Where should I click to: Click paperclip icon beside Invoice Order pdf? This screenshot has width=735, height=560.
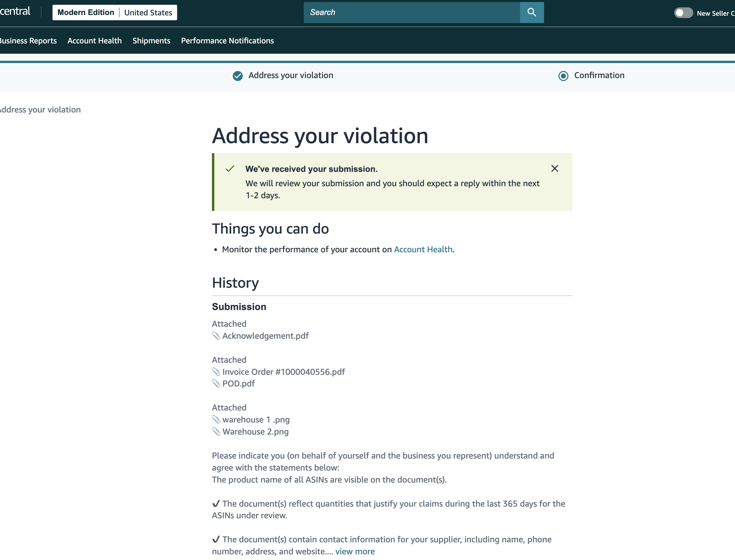point(216,371)
